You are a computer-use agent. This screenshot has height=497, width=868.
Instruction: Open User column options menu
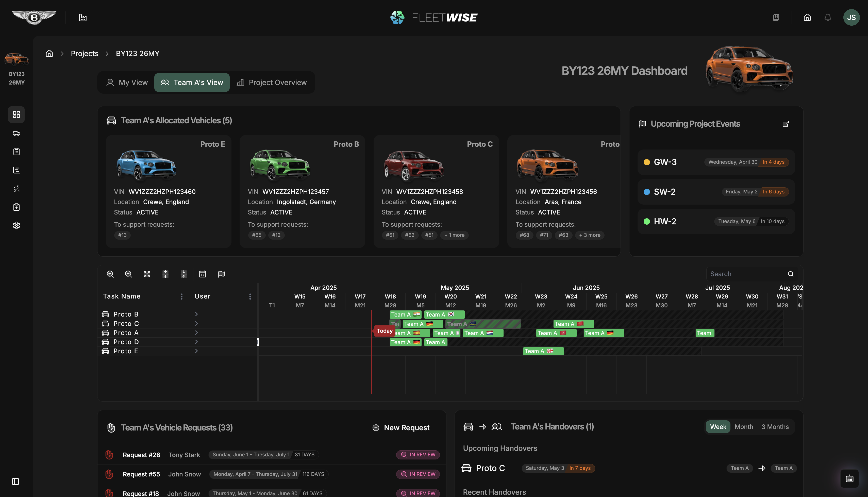pyautogui.click(x=250, y=297)
